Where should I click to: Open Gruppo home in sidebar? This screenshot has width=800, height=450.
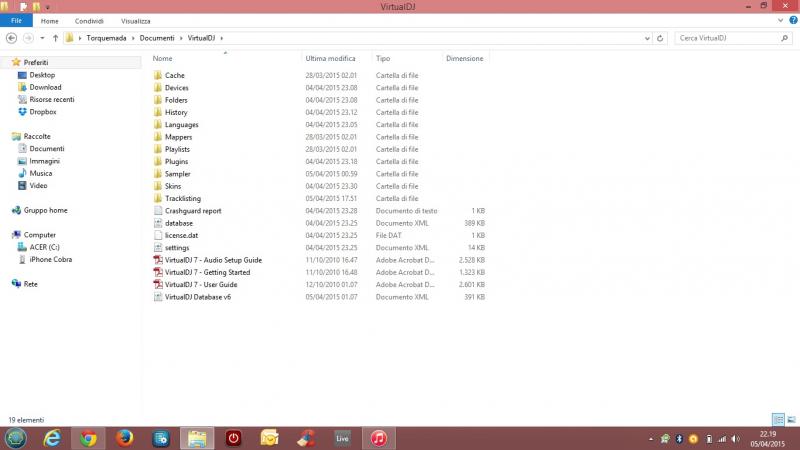45,210
